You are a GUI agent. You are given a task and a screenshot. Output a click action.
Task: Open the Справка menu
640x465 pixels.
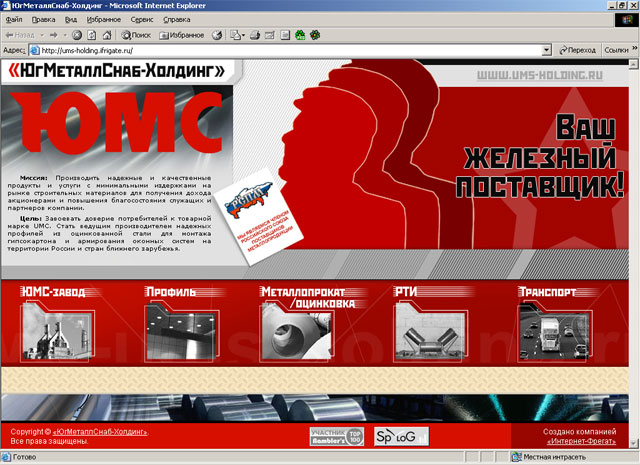tap(176, 19)
